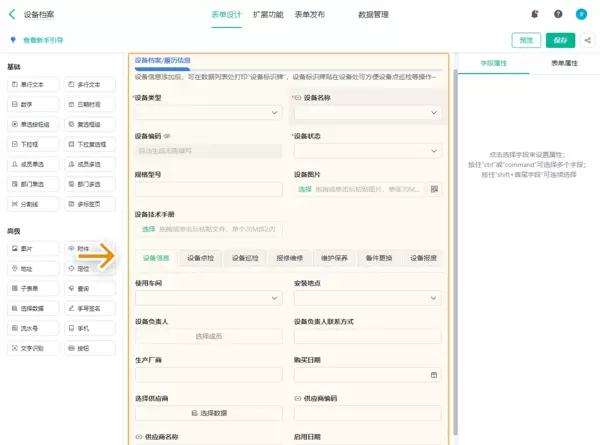Add the 复选框组 checkbox group widget
This screenshot has height=445, width=600.
point(89,125)
